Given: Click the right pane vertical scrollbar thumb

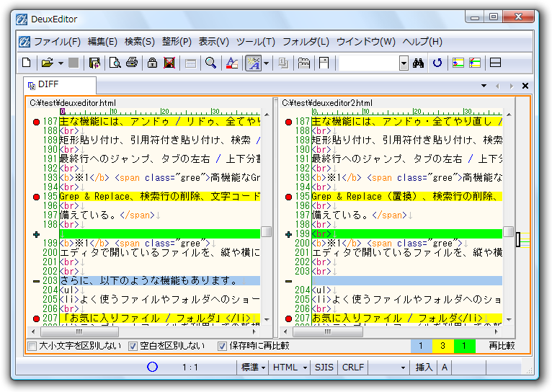Looking at the screenshot, I should point(508,232).
